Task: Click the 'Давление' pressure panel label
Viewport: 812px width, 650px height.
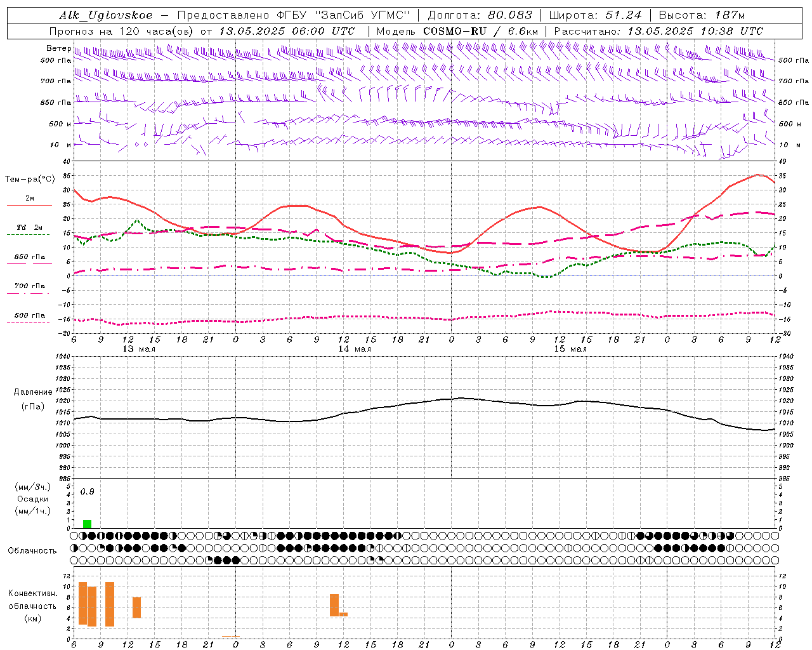Action: pyautogui.click(x=33, y=392)
